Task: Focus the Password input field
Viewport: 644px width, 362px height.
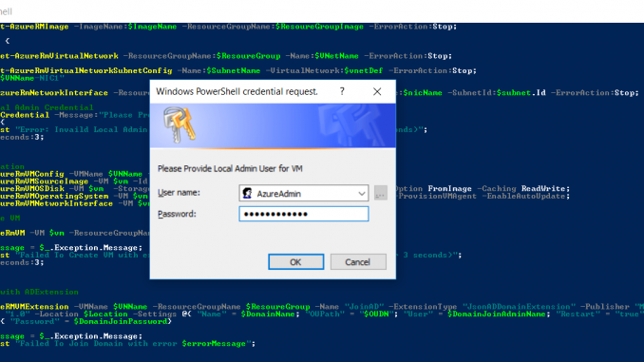Action: [x=304, y=214]
